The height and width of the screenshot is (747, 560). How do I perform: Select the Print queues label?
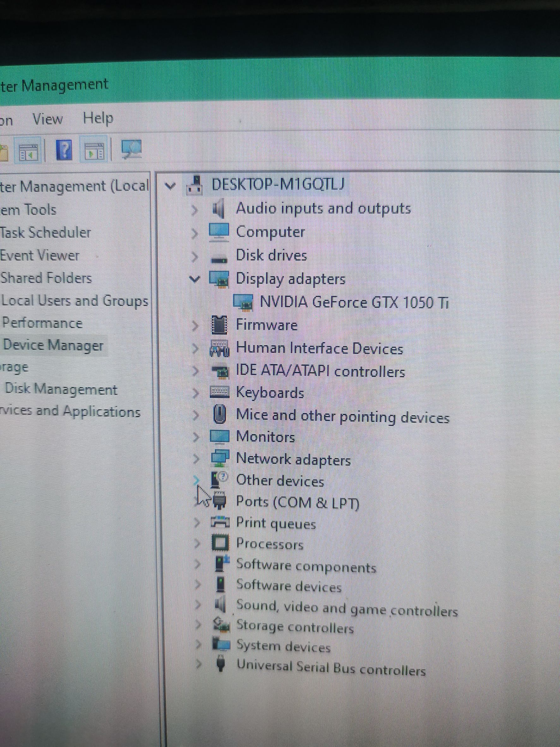click(x=276, y=524)
